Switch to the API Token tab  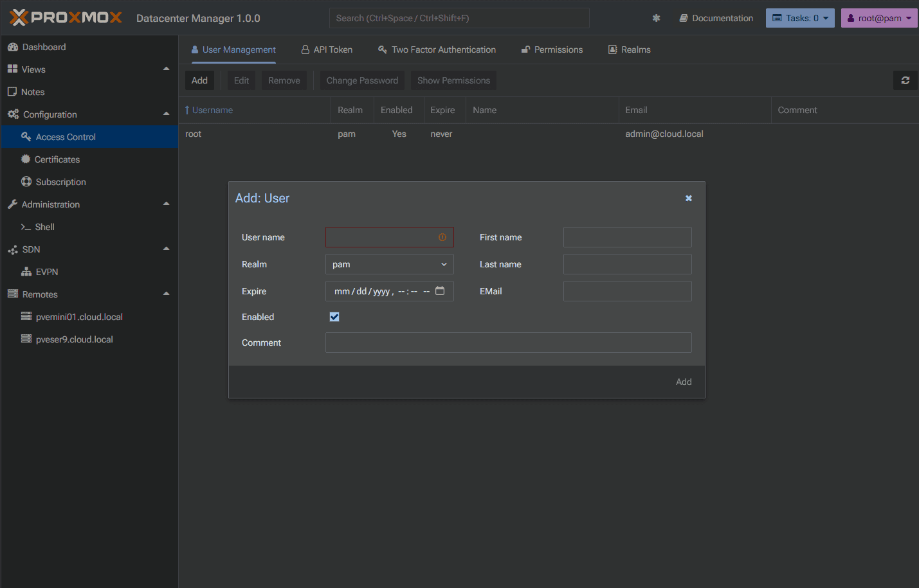[x=327, y=49]
